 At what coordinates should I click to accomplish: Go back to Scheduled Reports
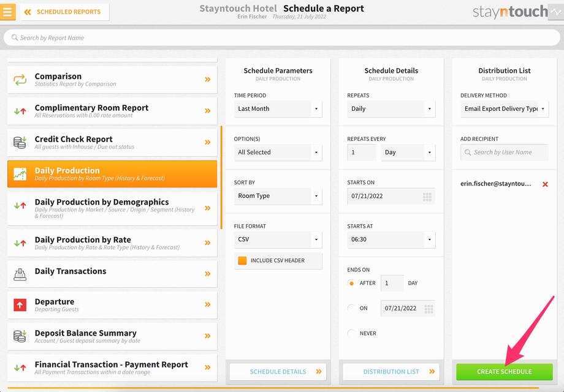point(64,12)
